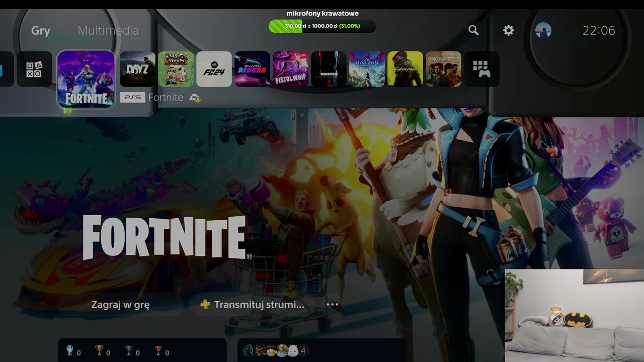Select the Synth Riders game icon

(x=252, y=69)
